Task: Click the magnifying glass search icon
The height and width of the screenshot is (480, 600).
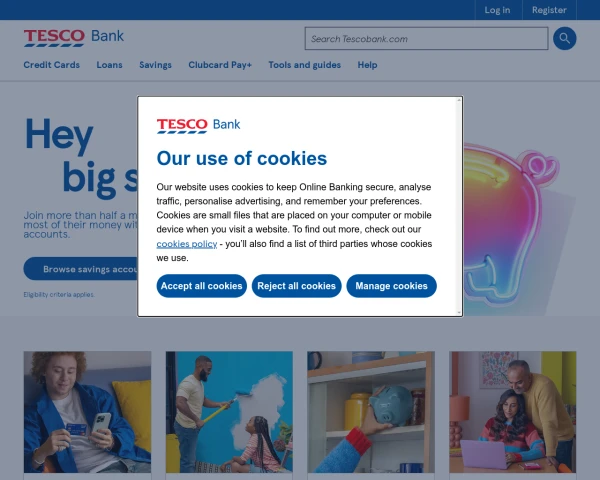Action: (x=564, y=38)
